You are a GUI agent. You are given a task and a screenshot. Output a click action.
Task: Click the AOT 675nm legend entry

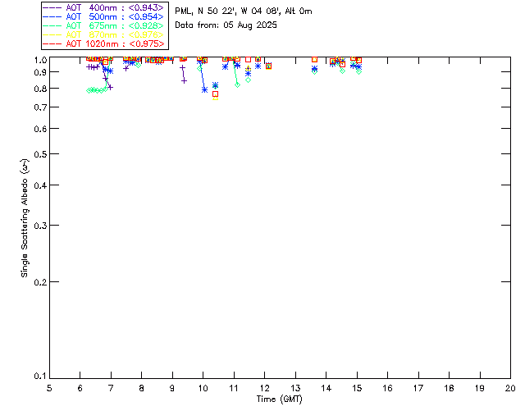pyautogui.click(x=104, y=25)
